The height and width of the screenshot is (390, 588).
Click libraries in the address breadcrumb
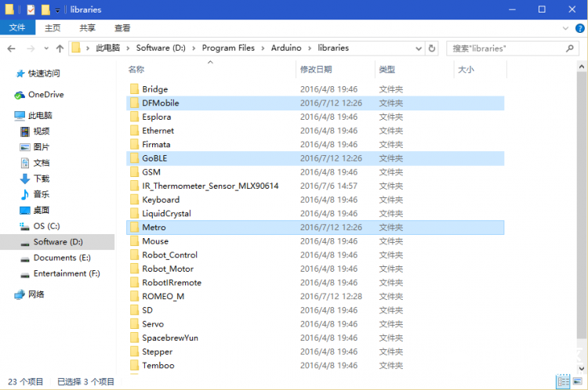tap(333, 48)
